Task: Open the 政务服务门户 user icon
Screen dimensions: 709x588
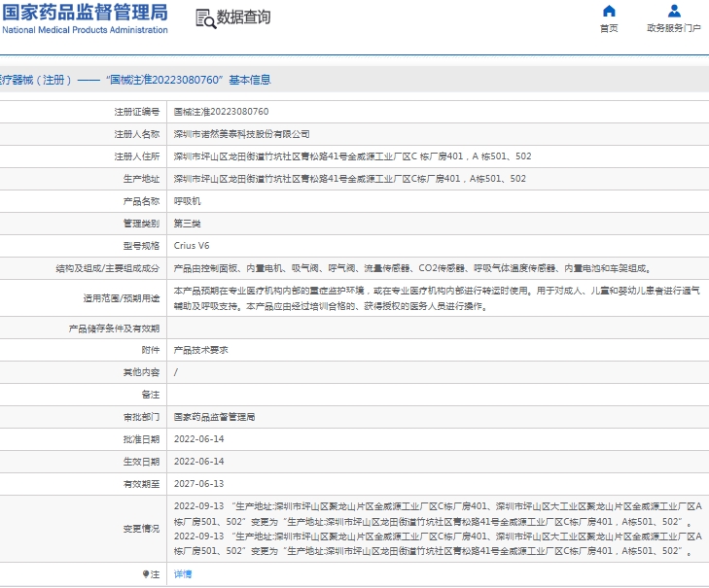Action: [674, 11]
